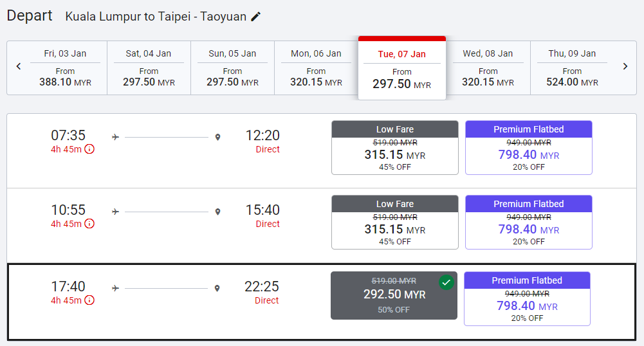The height and width of the screenshot is (346, 644).
Task: Deselect the 292.50 MYR selected fare
Action: click(394, 296)
